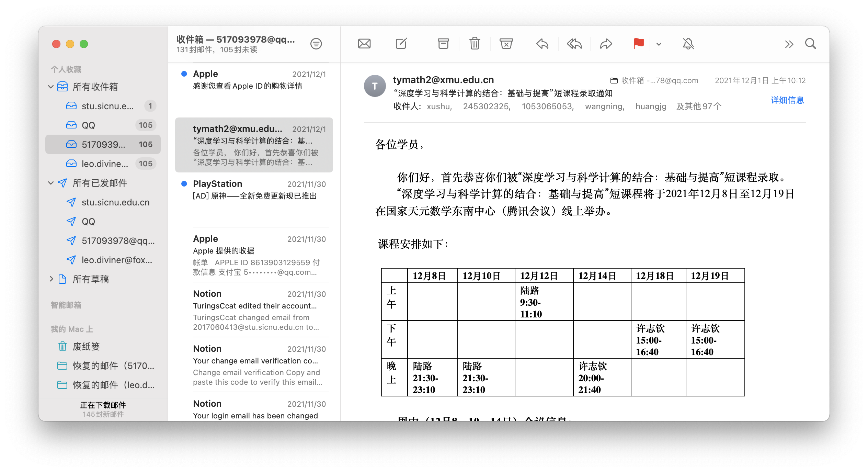This screenshot has width=868, height=472.
Task: Select the QQ inbox mailbox
Action: pos(89,125)
